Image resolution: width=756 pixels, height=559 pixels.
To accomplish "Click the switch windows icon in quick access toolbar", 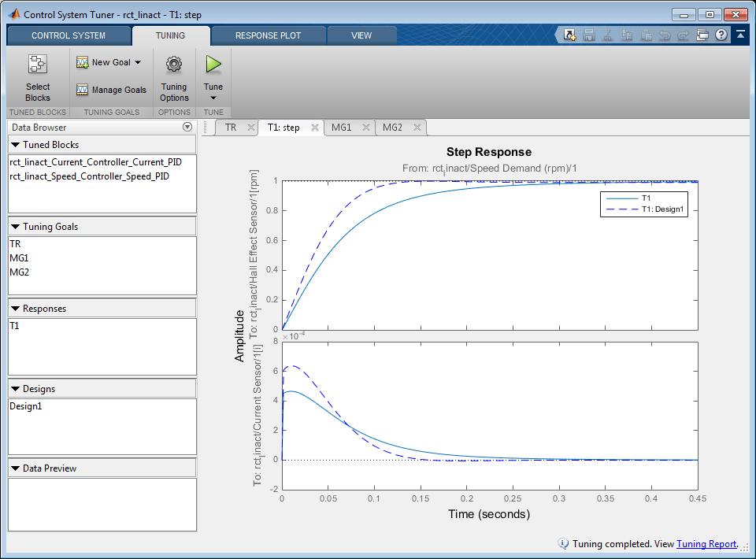I will (x=702, y=35).
